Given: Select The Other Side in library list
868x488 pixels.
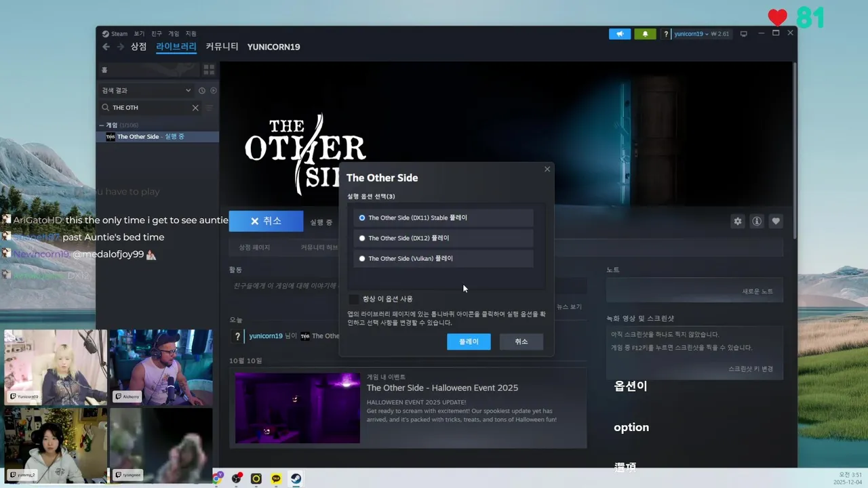Looking at the screenshot, I should pos(158,137).
